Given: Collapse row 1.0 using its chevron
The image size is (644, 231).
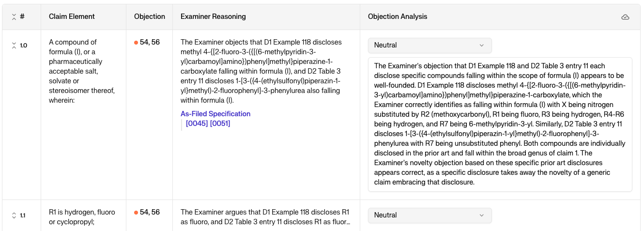Looking at the screenshot, I should coord(14,46).
